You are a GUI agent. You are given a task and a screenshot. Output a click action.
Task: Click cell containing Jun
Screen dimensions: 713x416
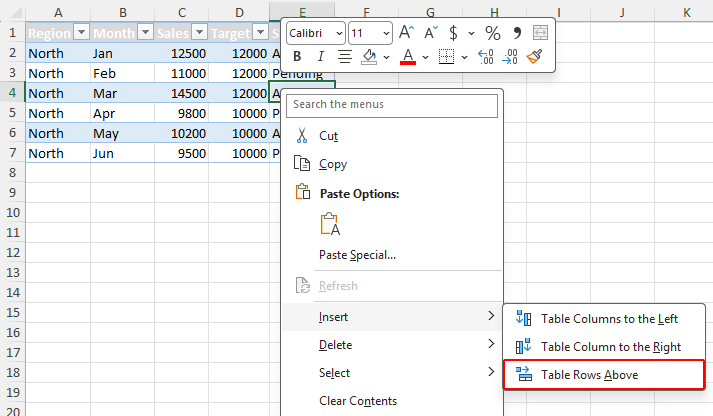(122, 153)
